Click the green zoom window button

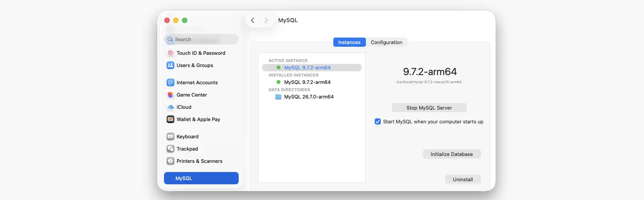(x=185, y=20)
